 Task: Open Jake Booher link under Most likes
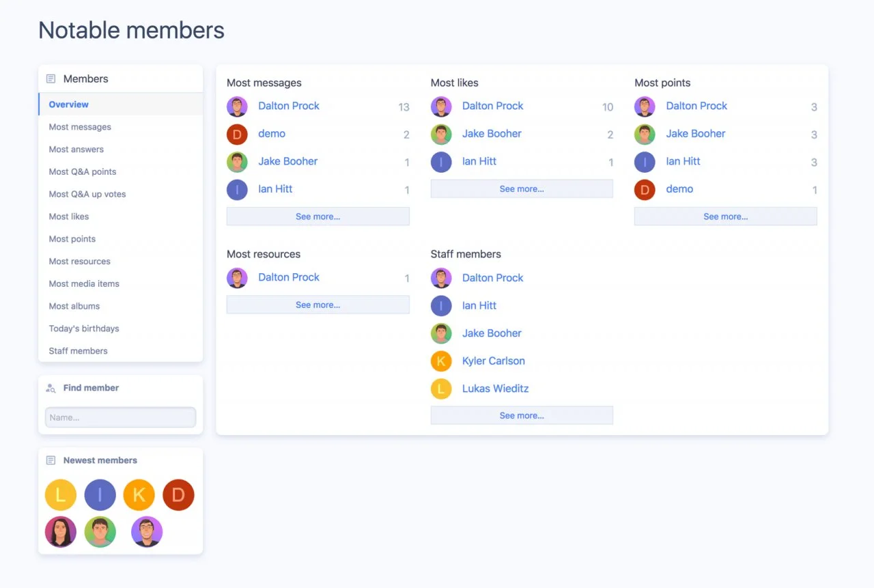[492, 134]
